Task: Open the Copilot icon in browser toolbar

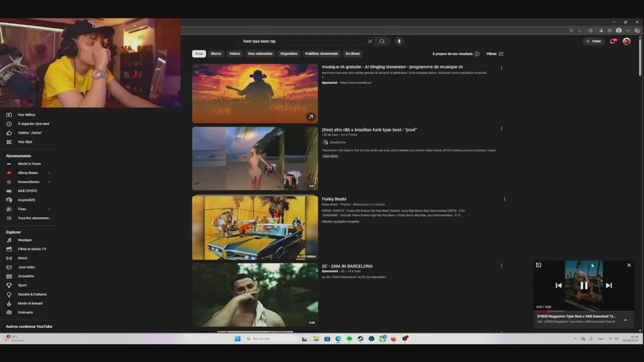Action: pyautogui.click(x=637, y=31)
